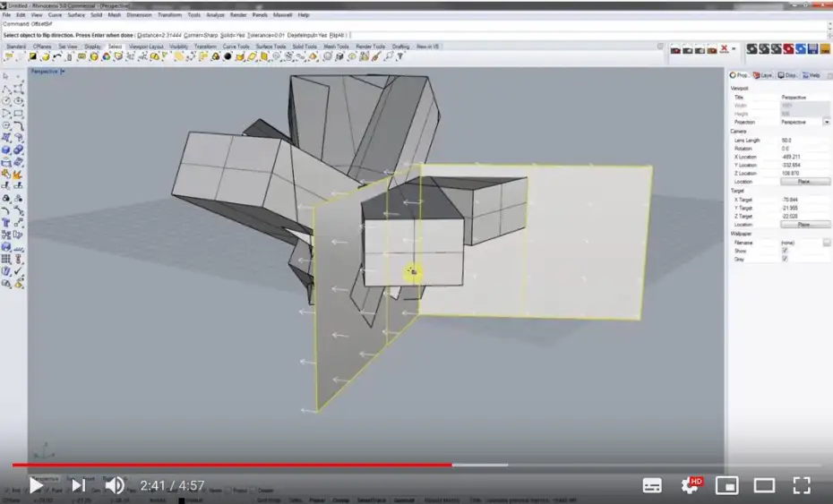The image size is (833, 504).
Task: Open the Projection dropdown
Action: coord(826,122)
